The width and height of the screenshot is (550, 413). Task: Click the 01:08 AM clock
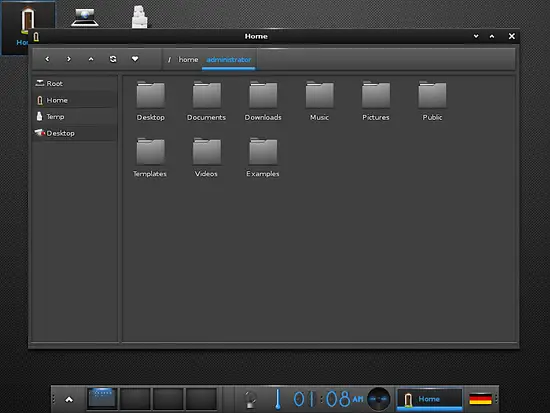(x=328, y=399)
